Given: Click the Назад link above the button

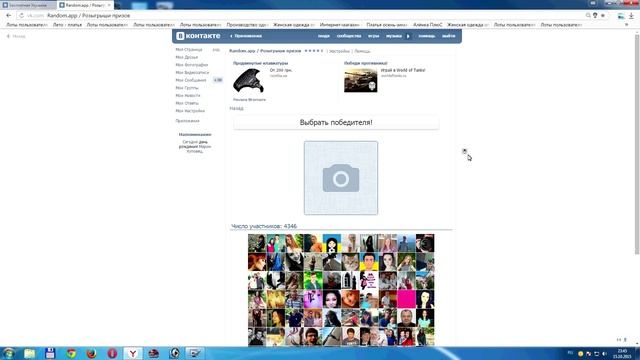Looking at the screenshot, I should point(236,109).
